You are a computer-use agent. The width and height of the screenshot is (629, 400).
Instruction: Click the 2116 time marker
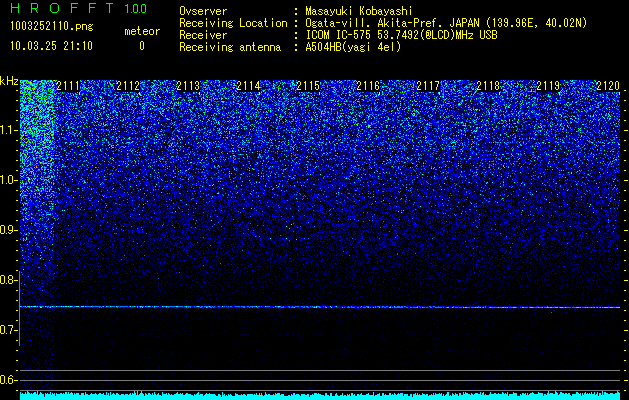click(x=368, y=85)
